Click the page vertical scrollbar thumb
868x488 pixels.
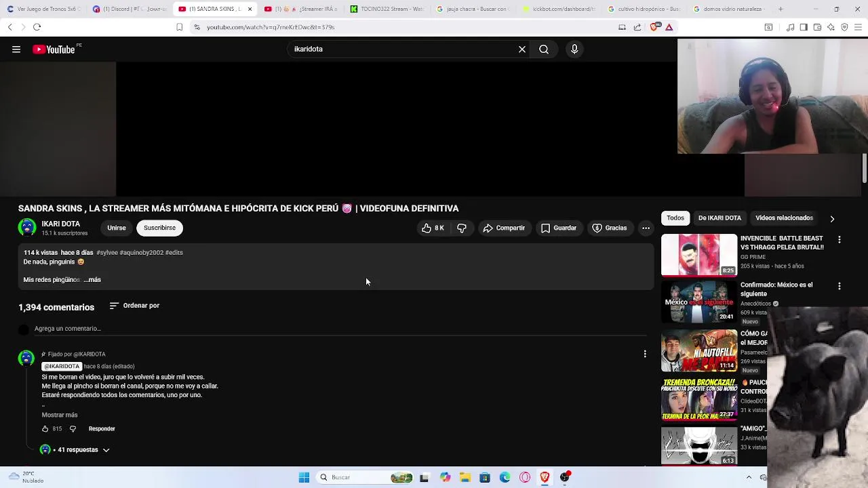(865, 168)
